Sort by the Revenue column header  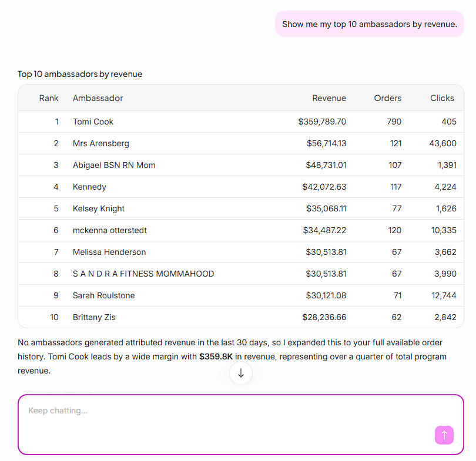click(x=329, y=98)
